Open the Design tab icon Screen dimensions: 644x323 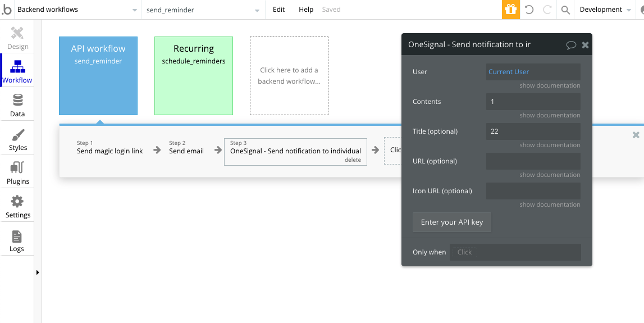[x=17, y=34]
